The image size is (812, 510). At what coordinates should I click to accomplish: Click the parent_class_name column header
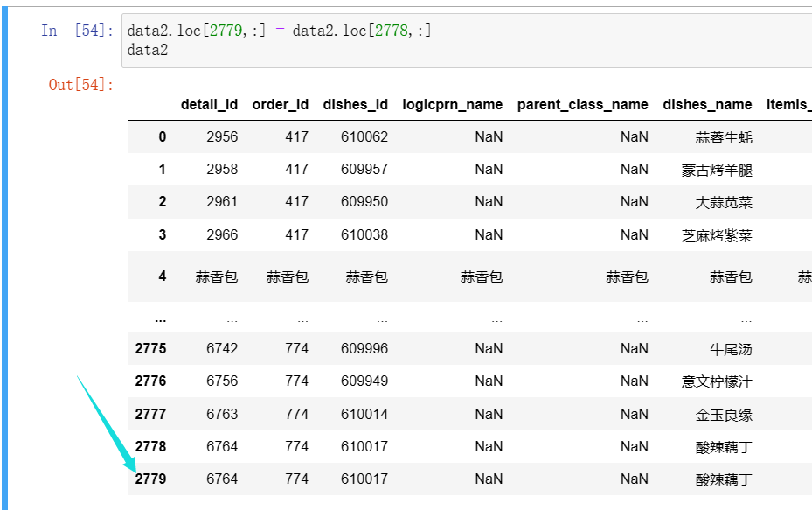tap(583, 105)
